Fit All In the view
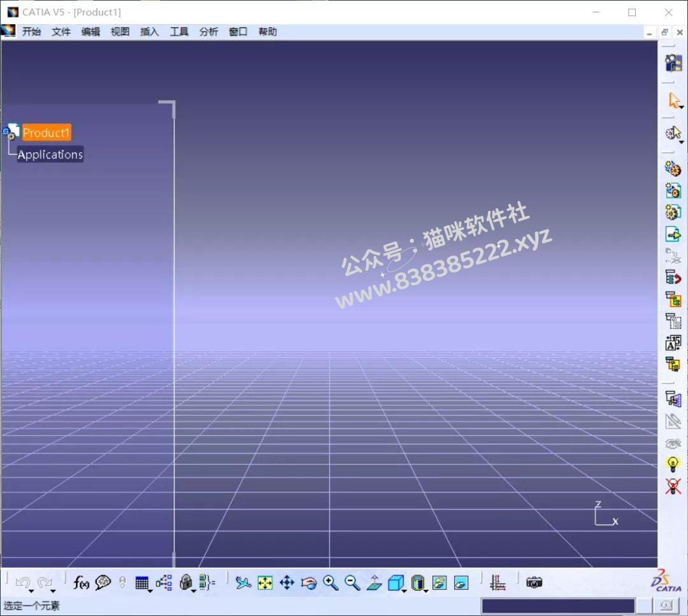The image size is (688, 616). coord(265,583)
